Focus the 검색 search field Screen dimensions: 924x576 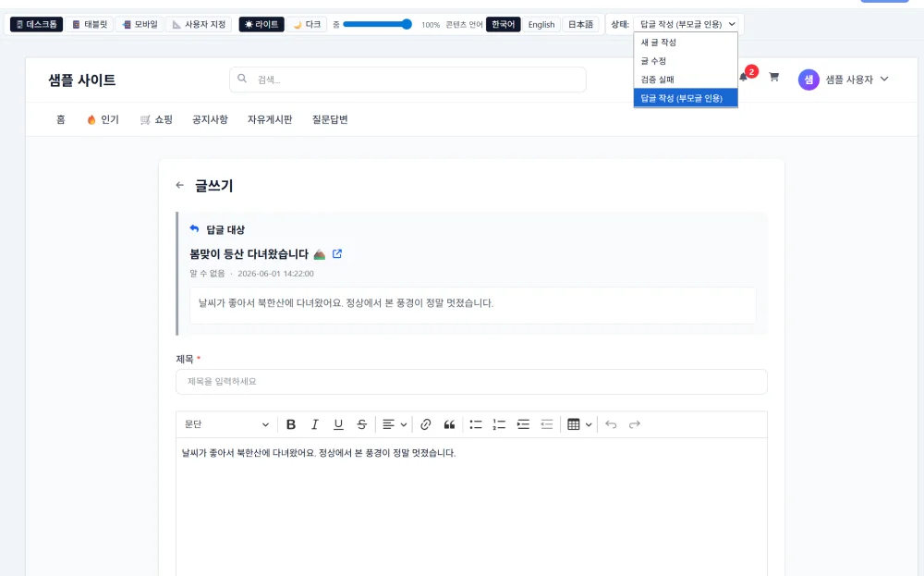pos(407,80)
